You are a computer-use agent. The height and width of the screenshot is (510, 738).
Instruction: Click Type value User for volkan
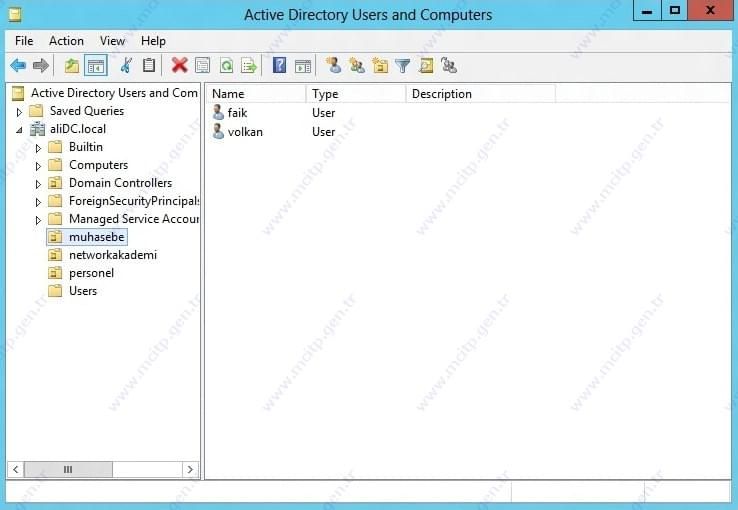pos(323,132)
